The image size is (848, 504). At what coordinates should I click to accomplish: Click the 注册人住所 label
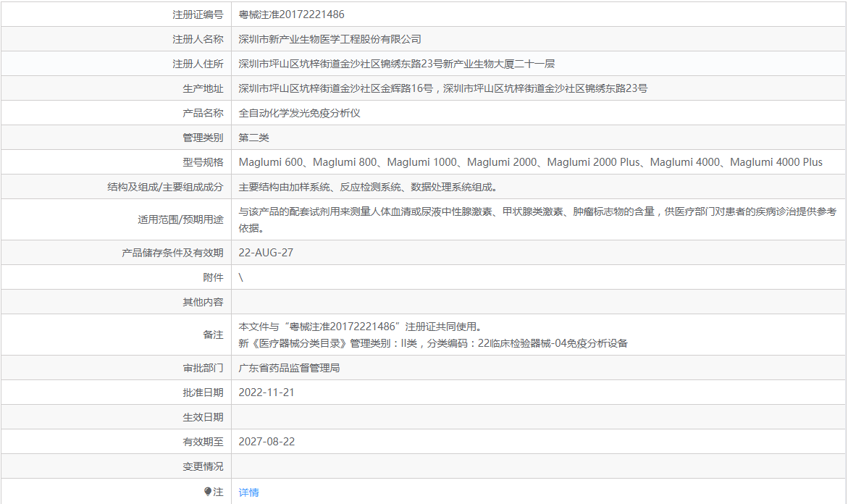pos(198,64)
